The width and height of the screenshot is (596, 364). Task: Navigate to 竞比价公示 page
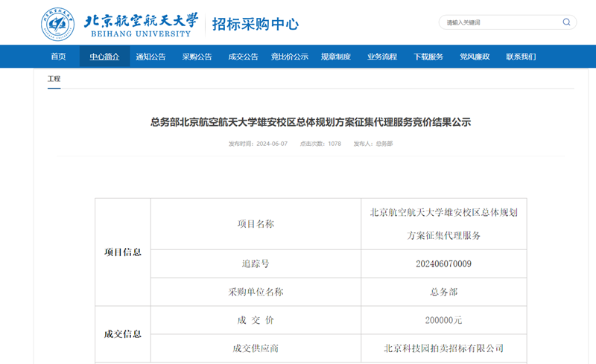tap(290, 57)
